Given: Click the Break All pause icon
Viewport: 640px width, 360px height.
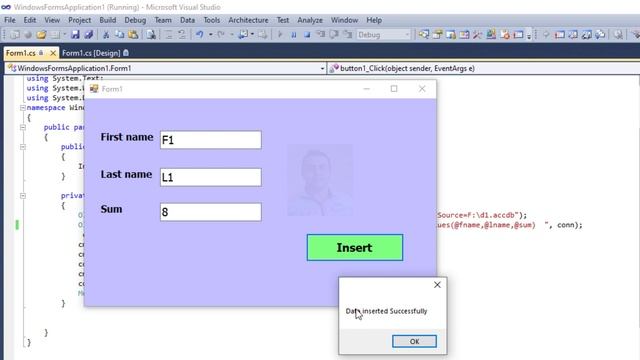Looking at the screenshot, I should (293, 35).
